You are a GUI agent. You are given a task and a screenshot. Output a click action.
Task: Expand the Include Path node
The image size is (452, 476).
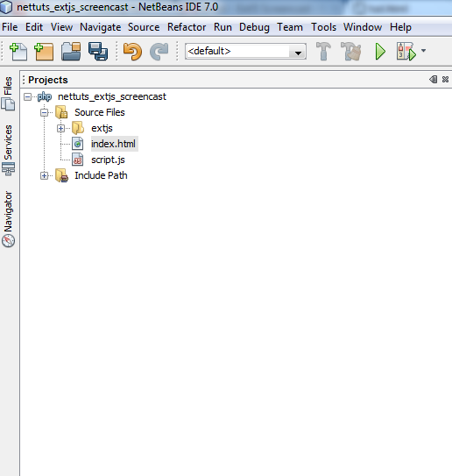pos(45,176)
